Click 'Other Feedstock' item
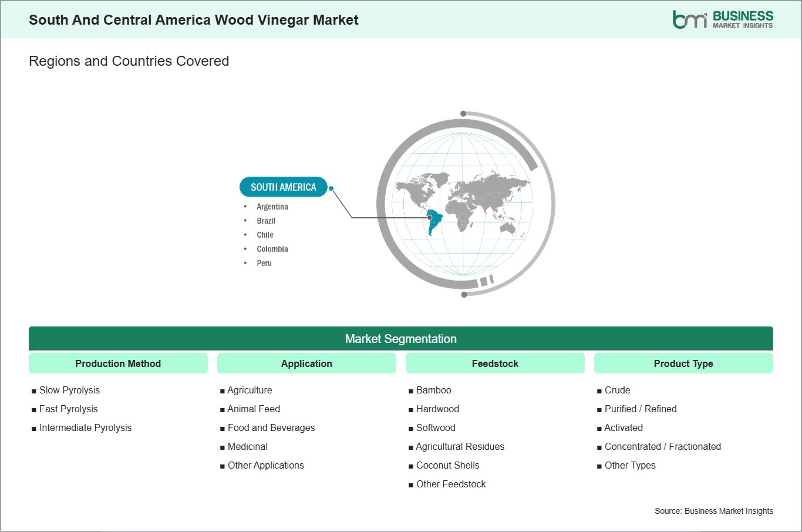The height and width of the screenshot is (532, 802). pyautogui.click(x=451, y=484)
